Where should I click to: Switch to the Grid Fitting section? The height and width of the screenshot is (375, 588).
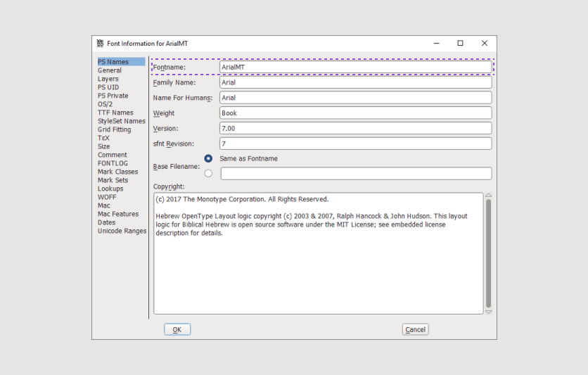(115, 129)
